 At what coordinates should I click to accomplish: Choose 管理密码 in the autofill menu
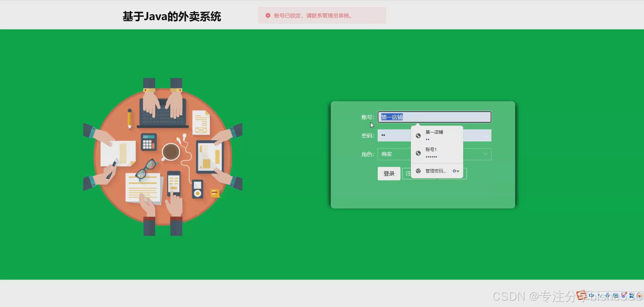click(435, 171)
